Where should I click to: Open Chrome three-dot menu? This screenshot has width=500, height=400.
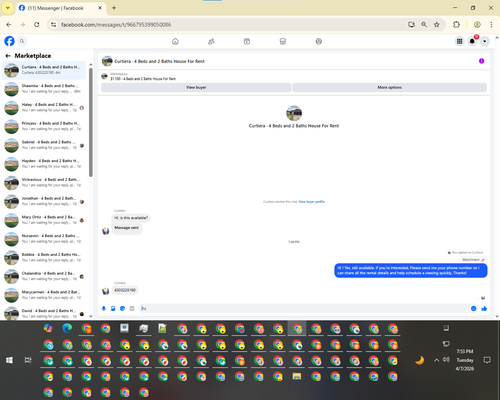click(491, 25)
